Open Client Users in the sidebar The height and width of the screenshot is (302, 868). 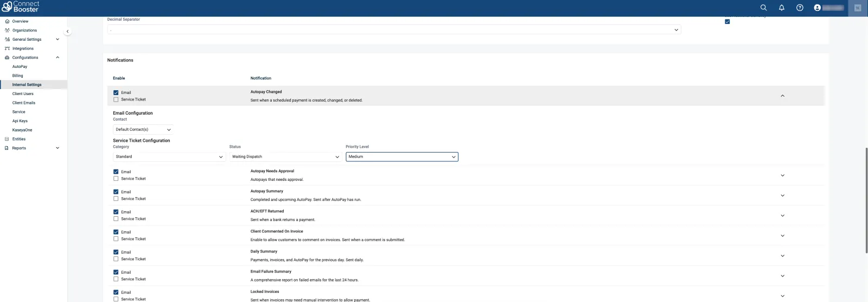tap(23, 94)
